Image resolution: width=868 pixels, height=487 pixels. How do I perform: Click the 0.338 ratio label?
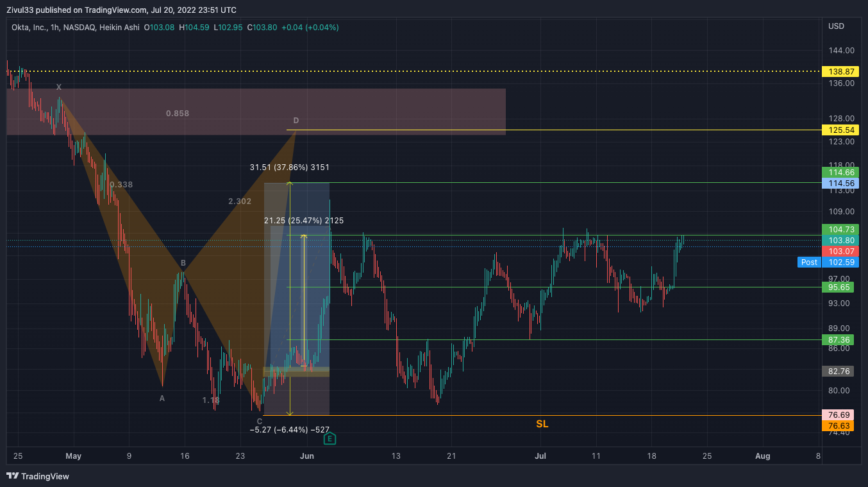point(121,185)
